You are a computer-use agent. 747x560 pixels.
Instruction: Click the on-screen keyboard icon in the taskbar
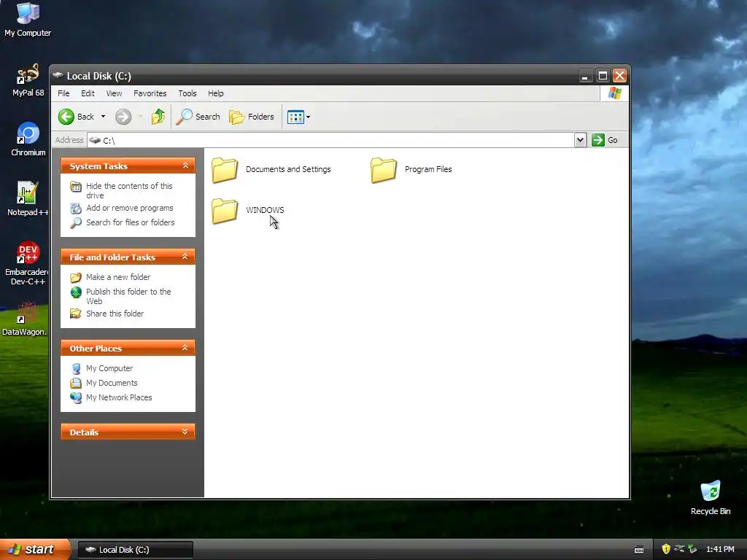[639, 550]
